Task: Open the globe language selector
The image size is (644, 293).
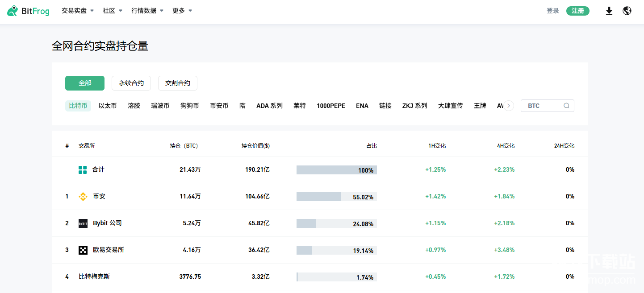Action: click(627, 11)
